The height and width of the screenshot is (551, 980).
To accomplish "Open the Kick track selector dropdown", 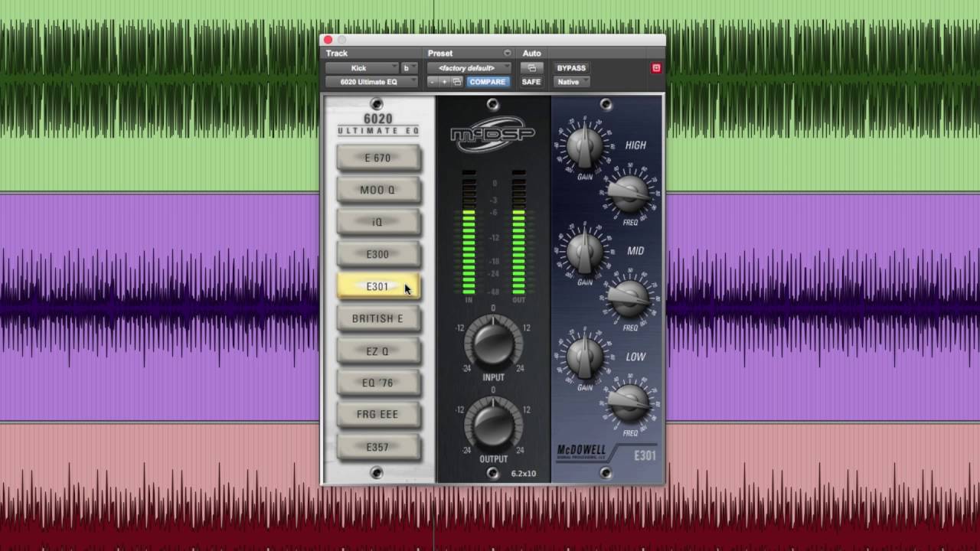I will click(362, 68).
